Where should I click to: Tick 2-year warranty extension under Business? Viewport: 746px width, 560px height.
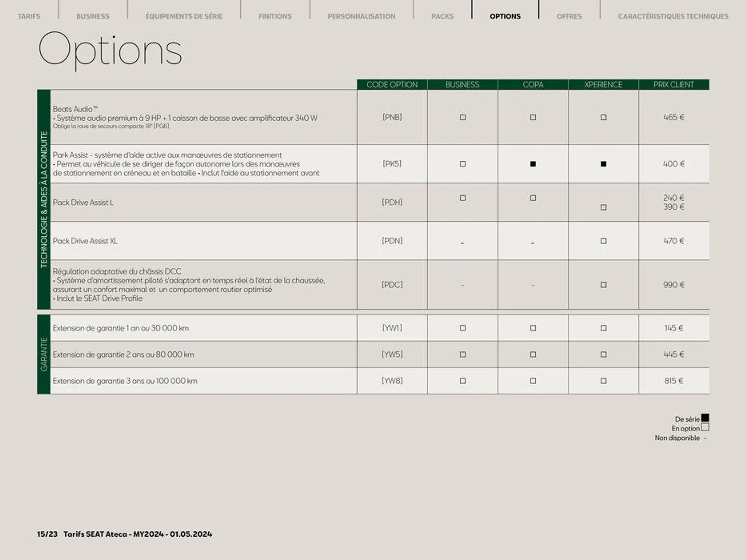click(462, 354)
